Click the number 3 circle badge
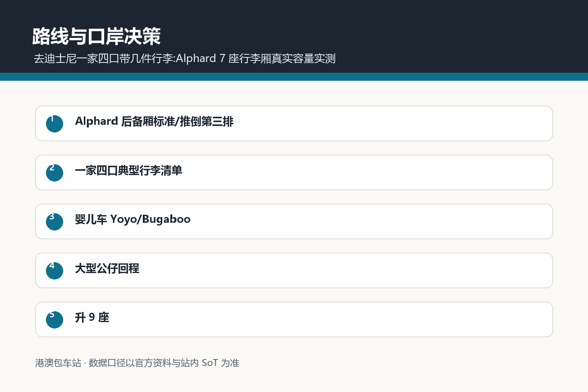This screenshot has height=392, width=588. pyautogui.click(x=54, y=222)
